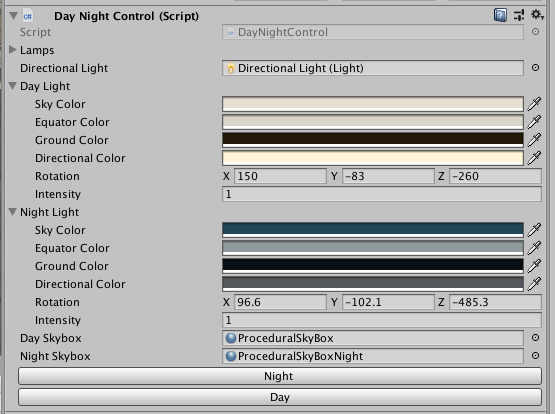Expand the Lamps array
The width and height of the screenshot is (555, 414).
[x=13, y=50]
